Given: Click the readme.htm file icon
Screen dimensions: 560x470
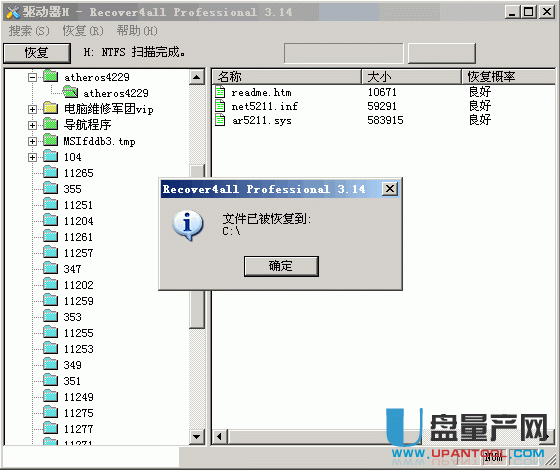Looking at the screenshot, I should 220,92.
